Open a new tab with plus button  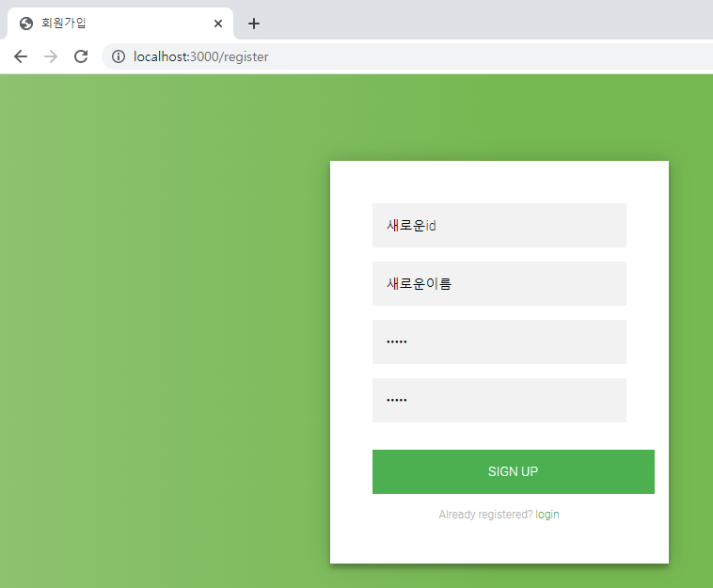(254, 24)
